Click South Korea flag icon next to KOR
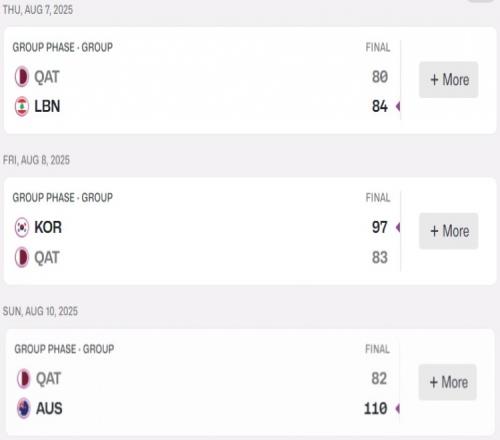 click(22, 227)
